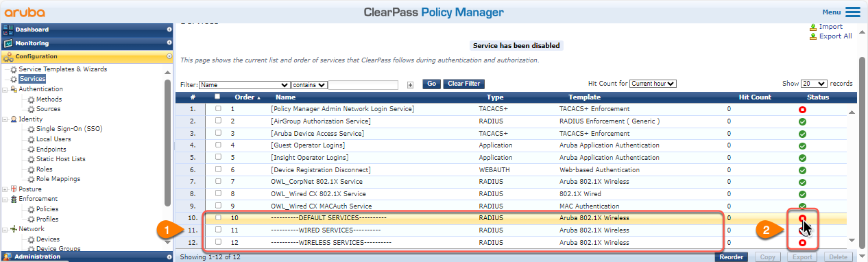The height and width of the screenshot is (262, 868).
Task: Click the Import icon
Action: 813,27
